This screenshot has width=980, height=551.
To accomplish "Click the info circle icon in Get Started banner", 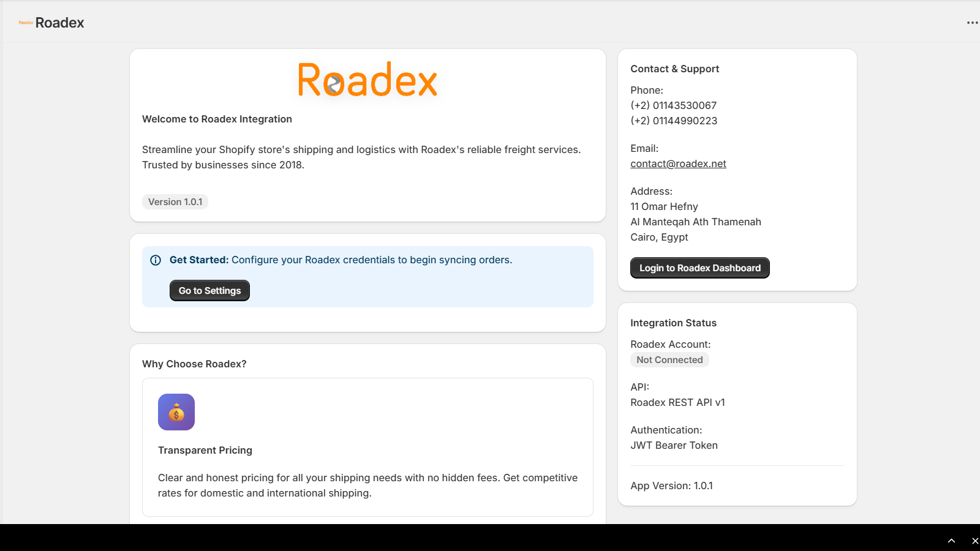I will tap(156, 260).
